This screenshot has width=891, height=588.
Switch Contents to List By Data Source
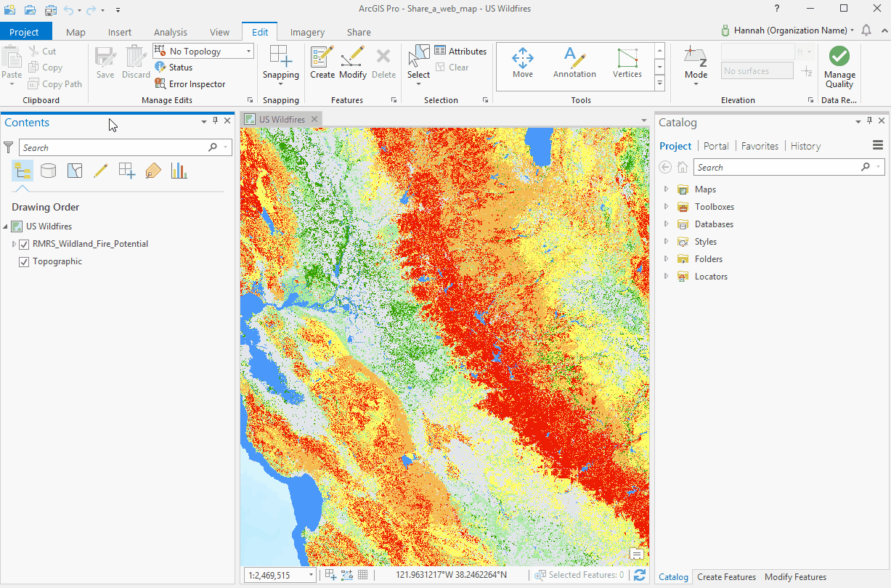pos(49,170)
